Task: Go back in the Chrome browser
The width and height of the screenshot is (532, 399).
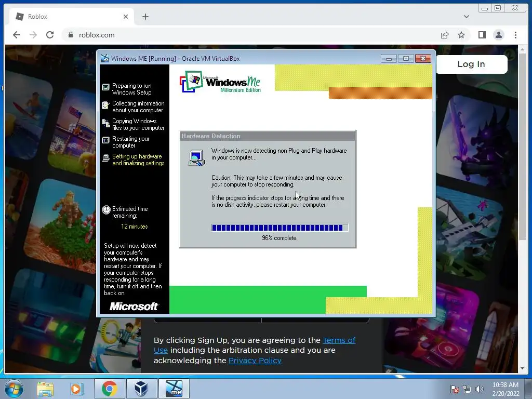Action: (16, 35)
